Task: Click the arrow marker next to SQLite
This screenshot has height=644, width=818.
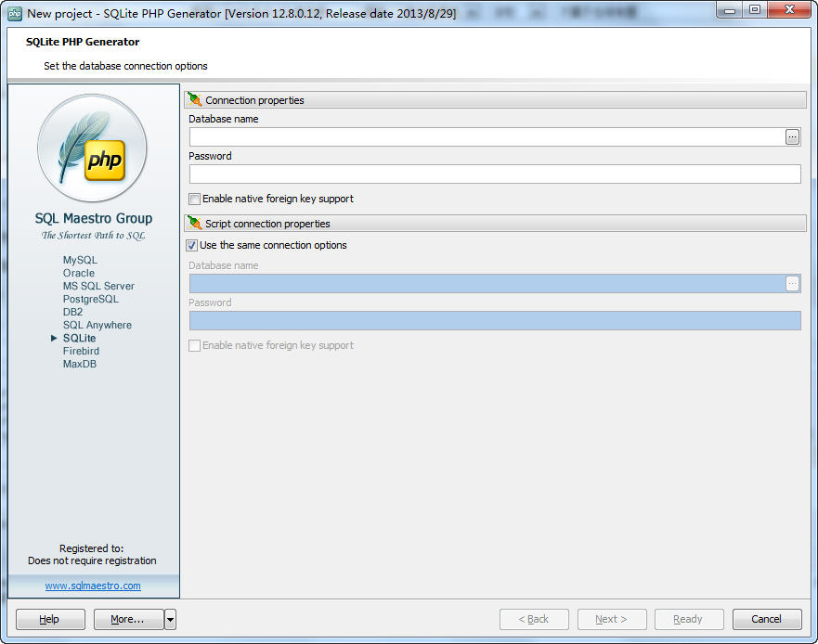Action: pyautogui.click(x=55, y=338)
